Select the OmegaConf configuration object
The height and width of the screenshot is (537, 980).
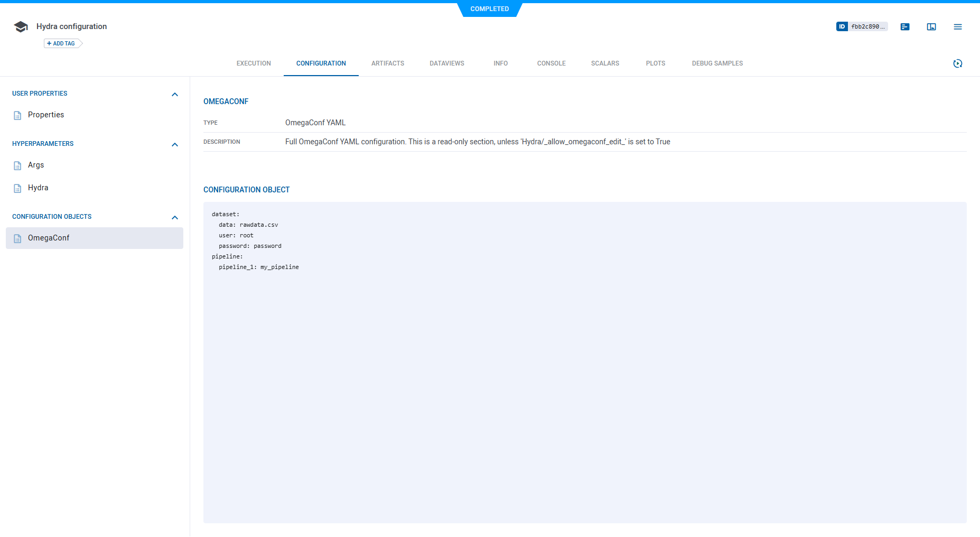(x=49, y=238)
